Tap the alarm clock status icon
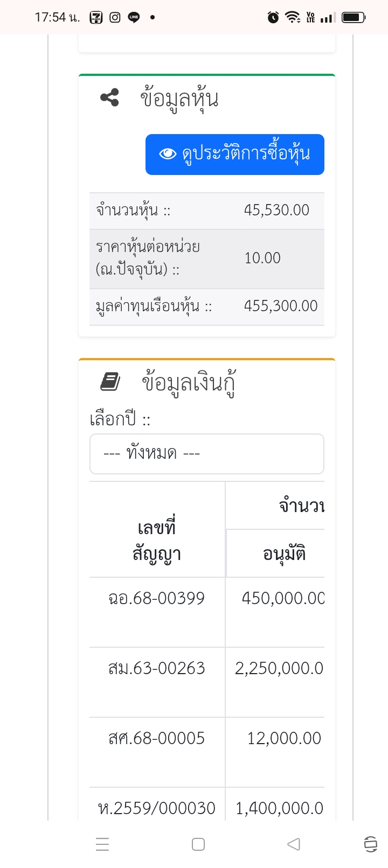 (x=273, y=17)
